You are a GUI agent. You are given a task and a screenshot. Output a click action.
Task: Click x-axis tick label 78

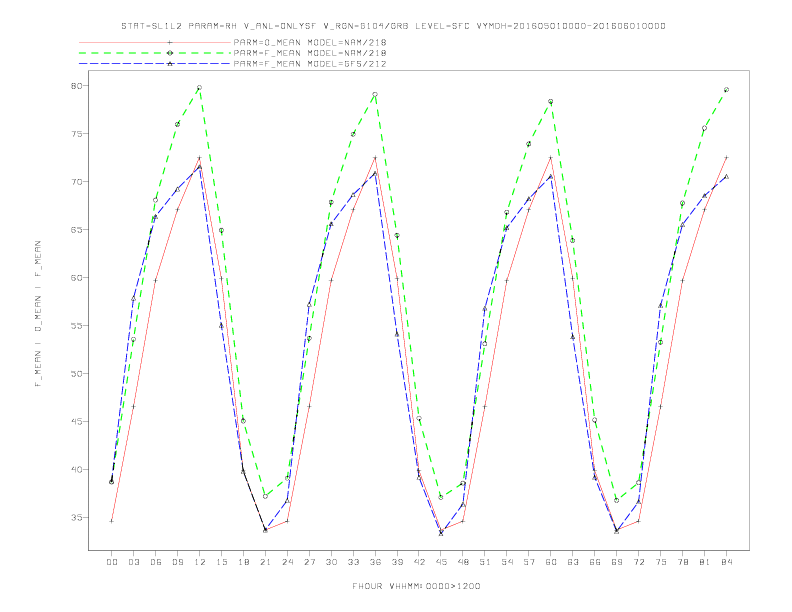(x=683, y=562)
